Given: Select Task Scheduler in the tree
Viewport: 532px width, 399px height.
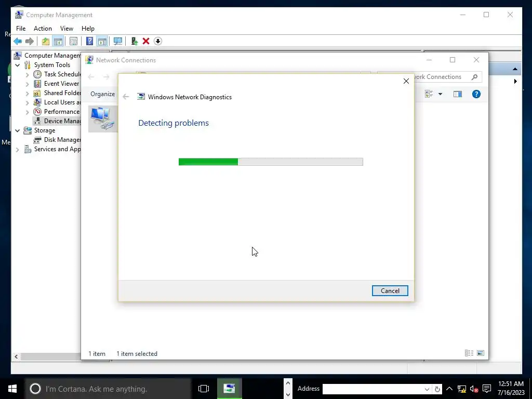Looking at the screenshot, I should click(x=57, y=74).
